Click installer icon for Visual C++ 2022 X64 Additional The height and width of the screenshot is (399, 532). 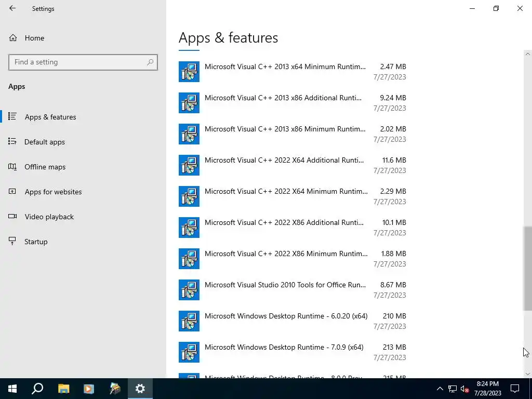[189, 165]
